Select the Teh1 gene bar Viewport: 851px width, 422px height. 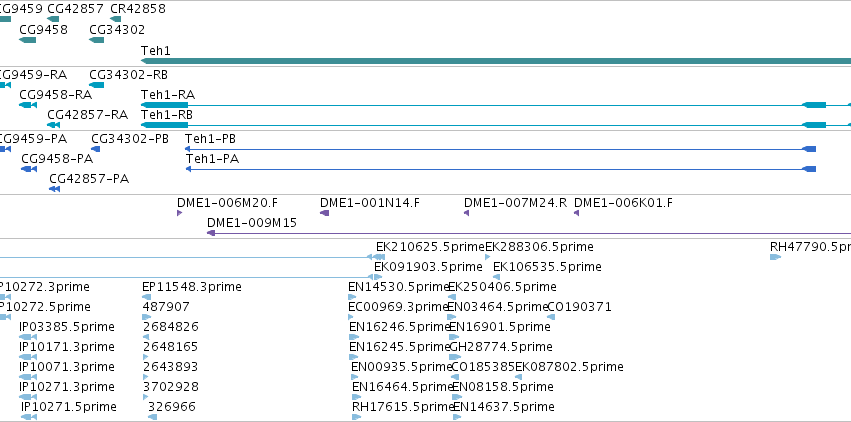pyautogui.click(x=496, y=61)
